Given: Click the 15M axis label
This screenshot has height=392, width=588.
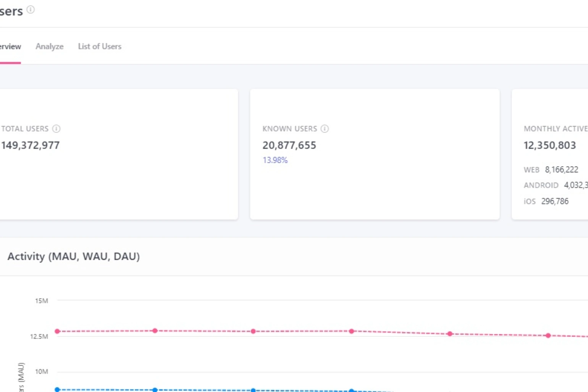Looking at the screenshot, I should coord(42,301).
